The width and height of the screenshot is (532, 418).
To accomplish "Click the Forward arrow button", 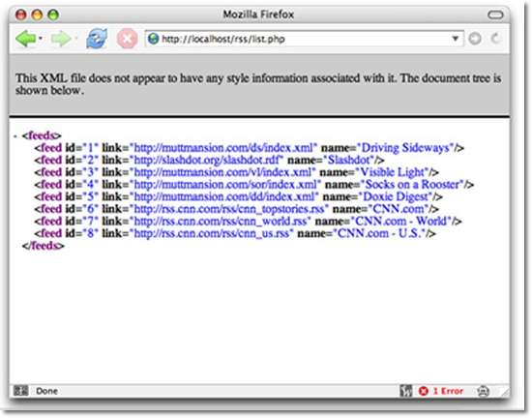I will (x=61, y=39).
